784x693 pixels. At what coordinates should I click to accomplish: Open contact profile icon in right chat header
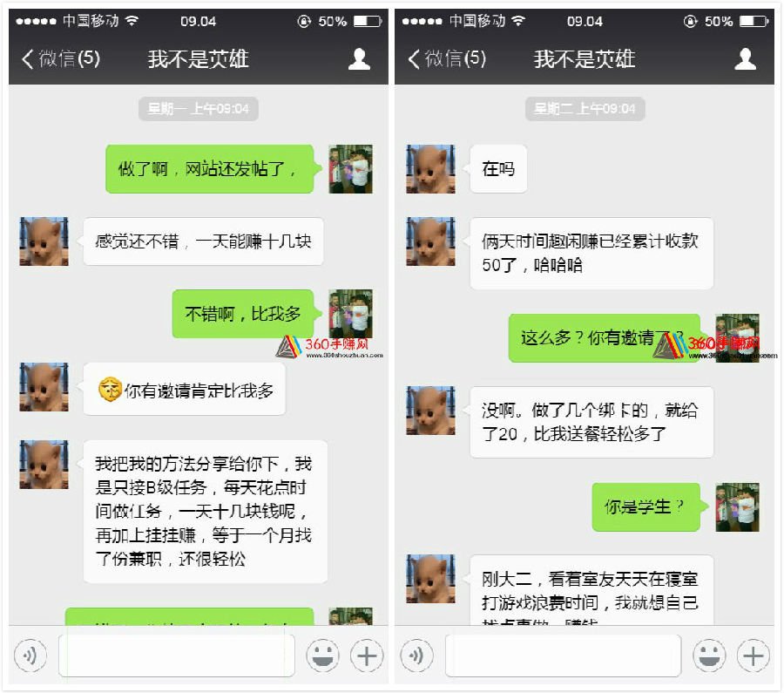(745, 59)
